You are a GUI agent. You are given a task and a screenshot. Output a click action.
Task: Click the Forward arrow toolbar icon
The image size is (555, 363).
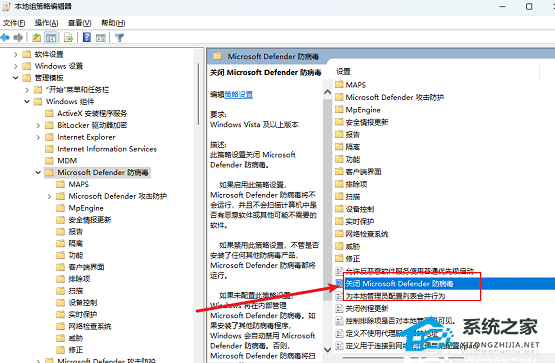click(x=18, y=38)
